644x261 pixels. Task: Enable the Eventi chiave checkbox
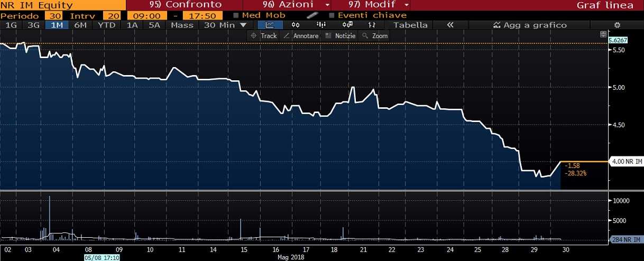tap(332, 15)
